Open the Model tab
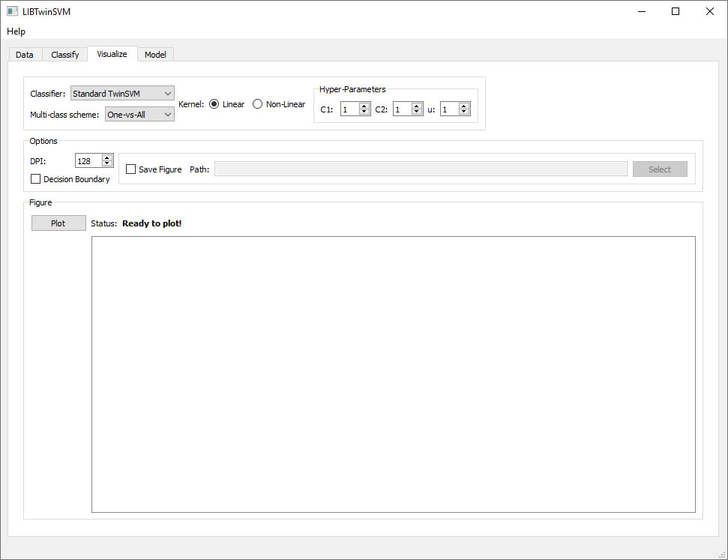This screenshot has height=560, width=728. (155, 55)
